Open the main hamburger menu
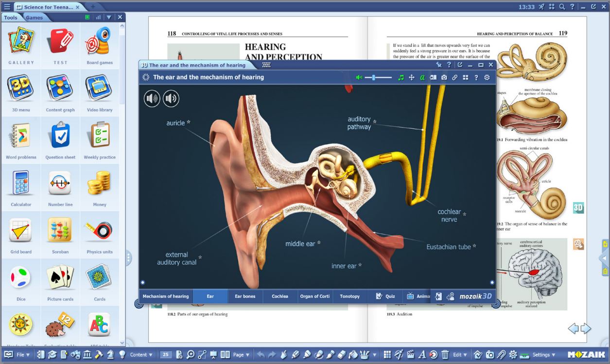 point(7,7)
